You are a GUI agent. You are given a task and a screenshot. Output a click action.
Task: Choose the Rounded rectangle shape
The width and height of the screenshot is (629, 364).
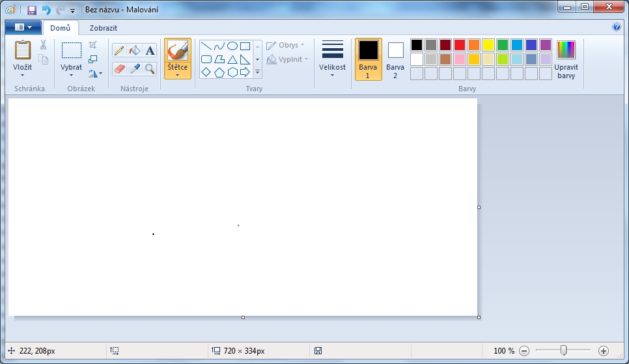[x=206, y=59]
